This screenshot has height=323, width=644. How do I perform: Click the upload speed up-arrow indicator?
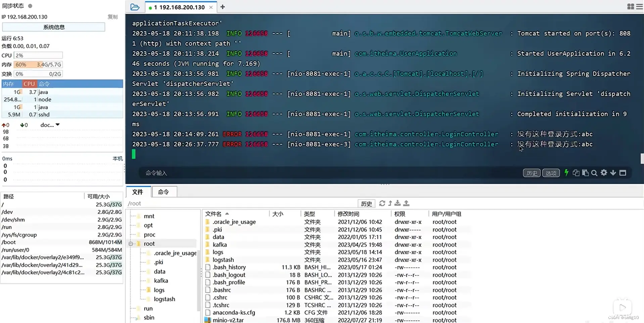point(4,125)
